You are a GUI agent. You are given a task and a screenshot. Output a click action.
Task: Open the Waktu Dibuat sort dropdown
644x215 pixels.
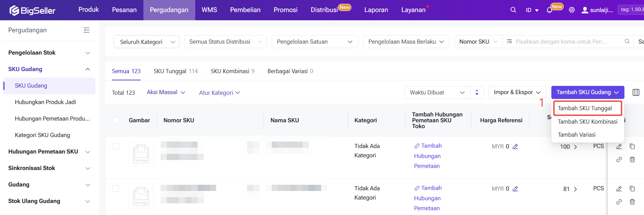437,92
